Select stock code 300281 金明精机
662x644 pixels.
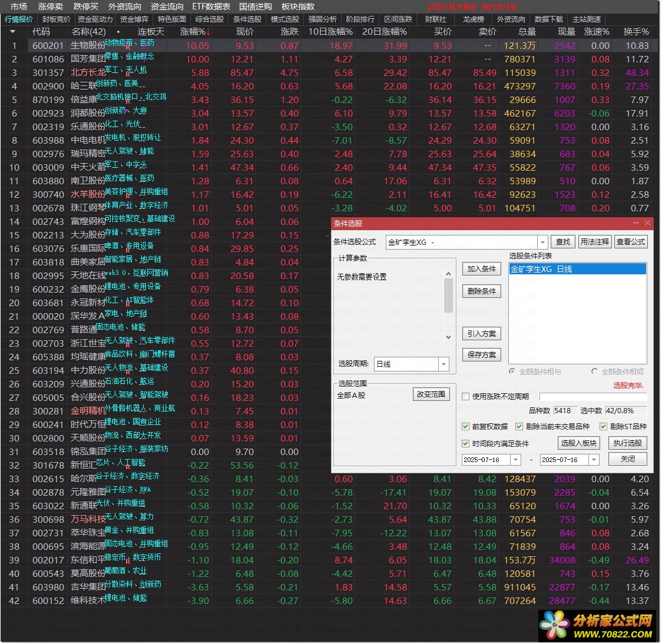pos(48,411)
